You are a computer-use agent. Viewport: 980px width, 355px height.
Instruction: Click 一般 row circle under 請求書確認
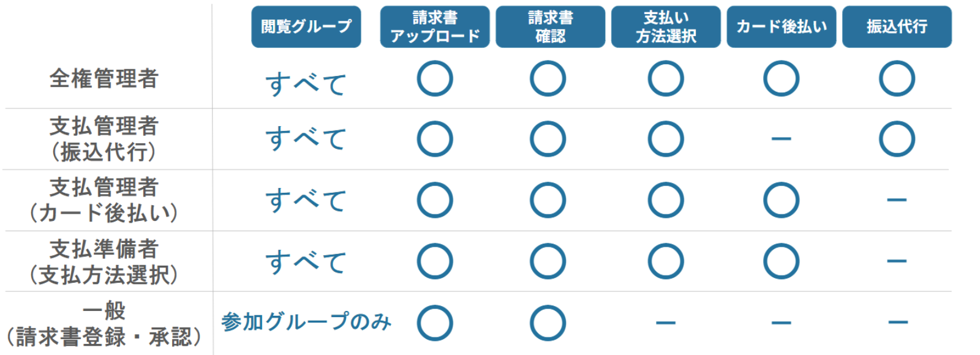[x=548, y=323]
